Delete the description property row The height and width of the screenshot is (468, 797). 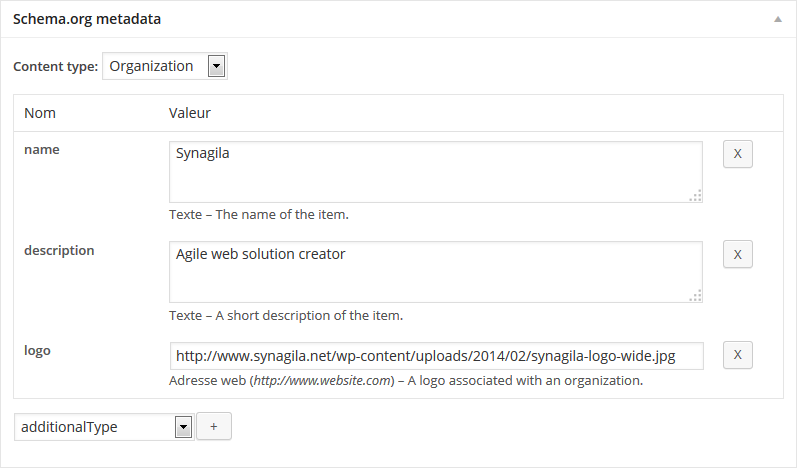(737, 255)
